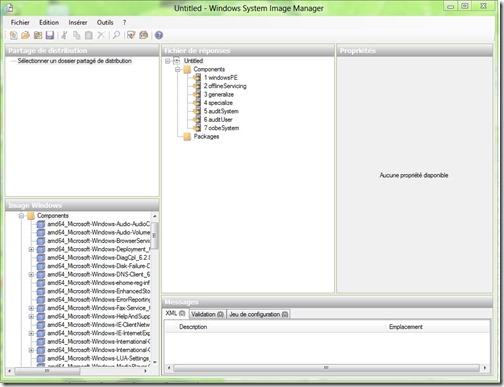
Task: Expand the Microsoft-Windows-DNS-Client component
Action: [31, 274]
